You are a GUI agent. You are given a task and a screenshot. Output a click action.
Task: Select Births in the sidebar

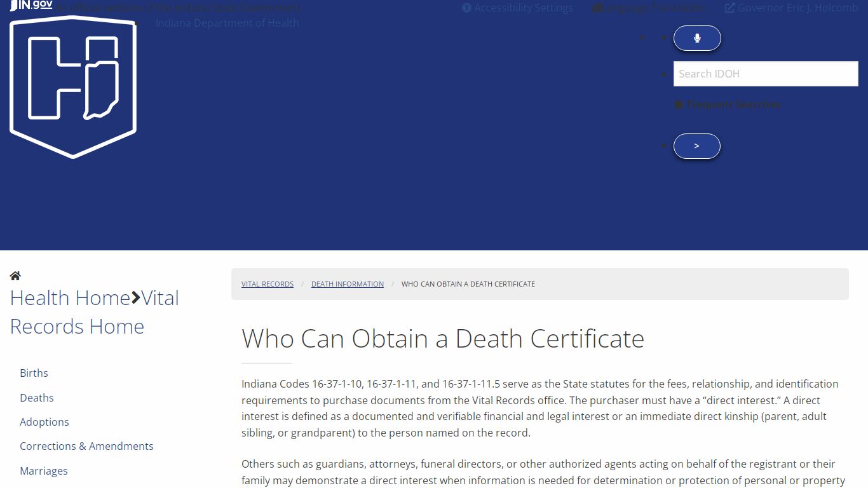(34, 373)
